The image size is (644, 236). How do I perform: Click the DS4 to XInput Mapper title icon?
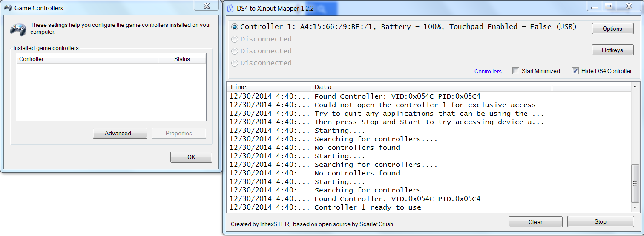click(230, 8)
